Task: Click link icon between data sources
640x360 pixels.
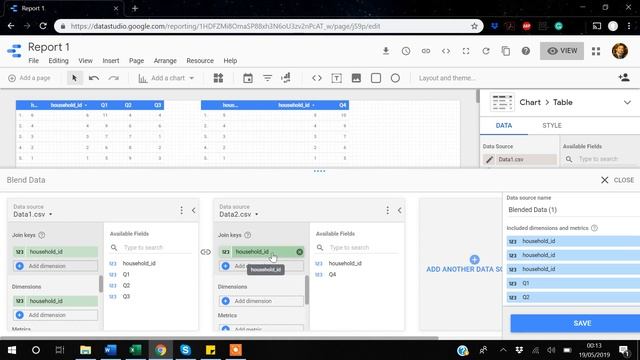Action: pyautogui.click(x=206, y=252)
